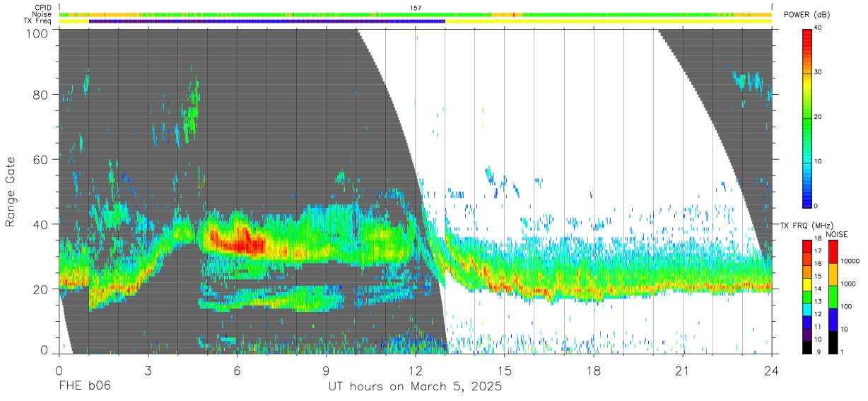Click the FHE b06 radar label
This screenshot has height=401, width=868.
point(85,387)
